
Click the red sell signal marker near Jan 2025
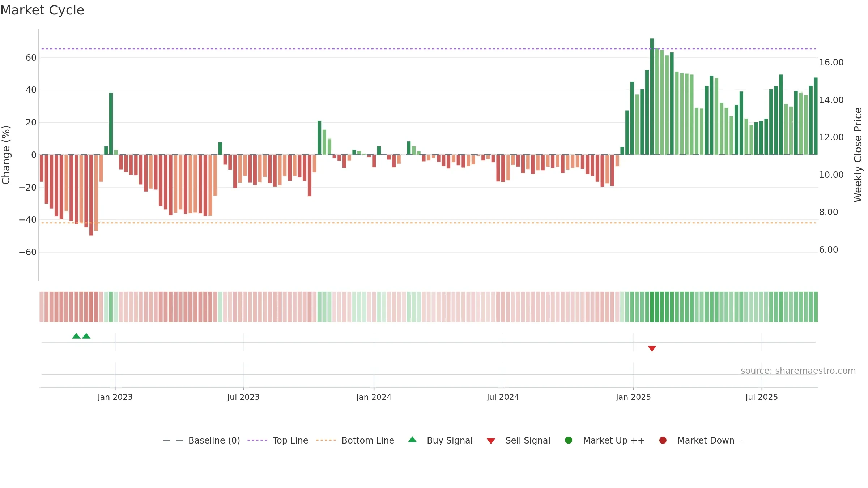pyautogui.click(x=652, y=348)
